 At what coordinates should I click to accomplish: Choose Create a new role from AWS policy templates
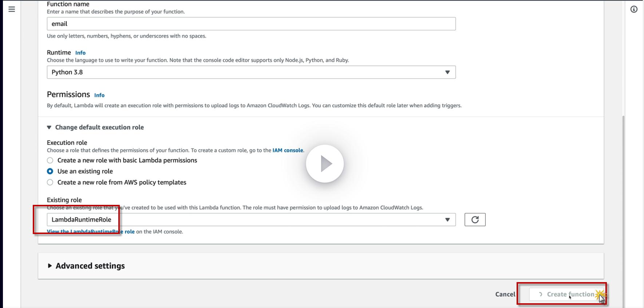pyautogui.click(x=50, y=182)
